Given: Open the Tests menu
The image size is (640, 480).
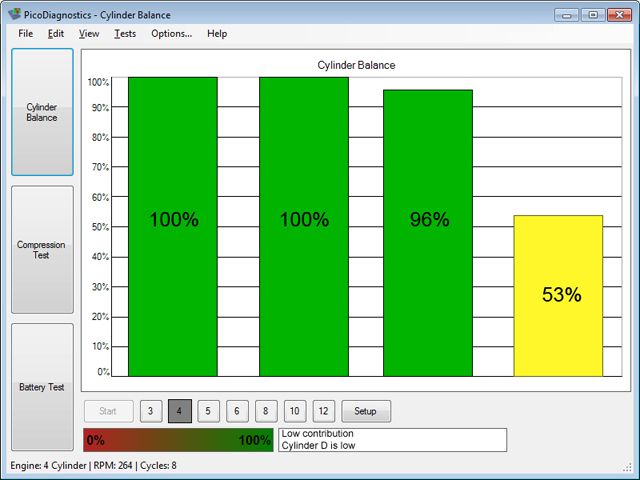Looking at the screenshot, I should click(x=125, y=33).
